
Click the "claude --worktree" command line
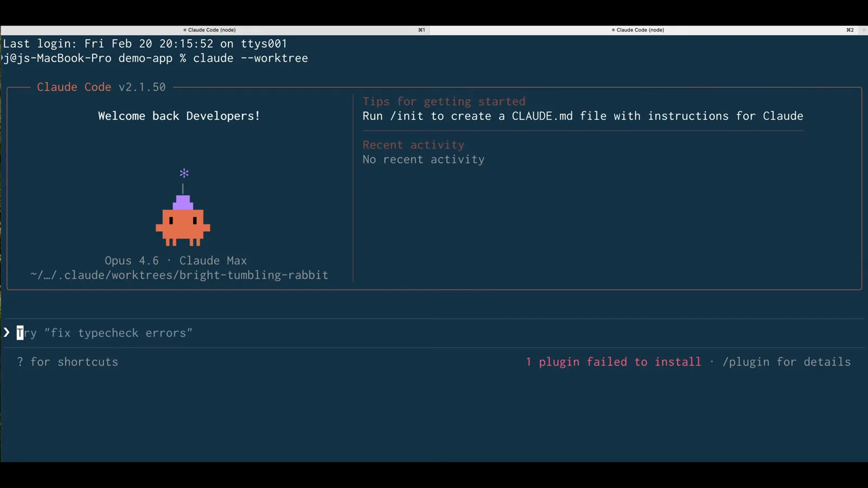pyautogui.click(x=251, y=58)
